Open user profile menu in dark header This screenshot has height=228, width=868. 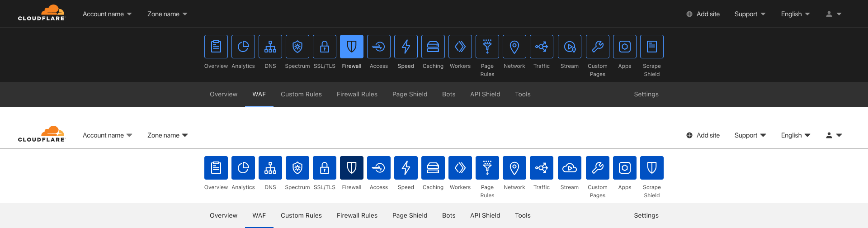tap(834, 14)
